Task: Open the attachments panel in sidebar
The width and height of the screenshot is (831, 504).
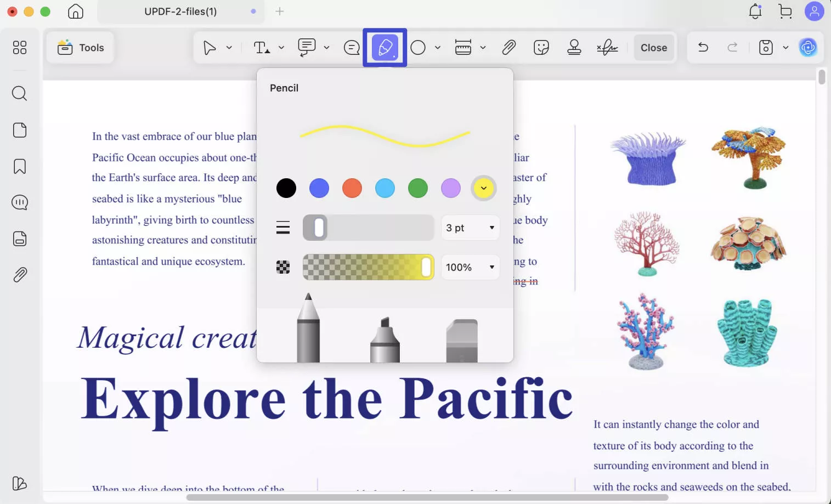Action: pyautogui.click(x=20, y=275)
